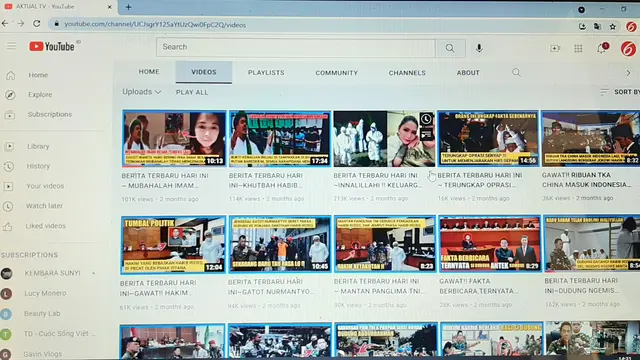Open the SORT BY dropdown
640x360 pixels.
point(620,92)
